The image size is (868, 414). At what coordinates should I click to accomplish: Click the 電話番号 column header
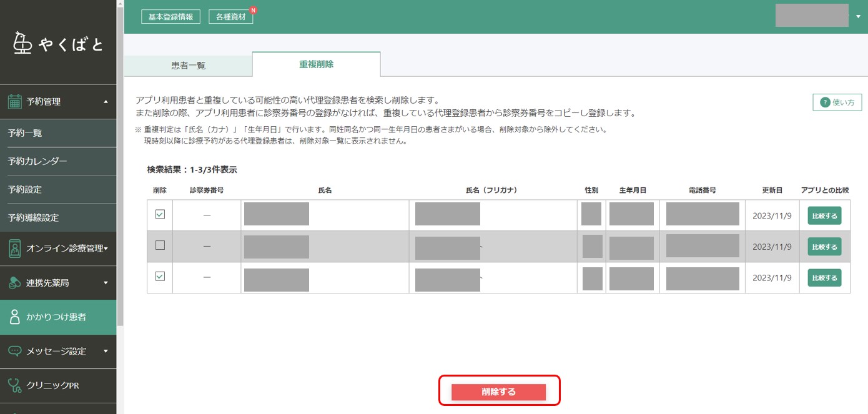pos(703,190)
